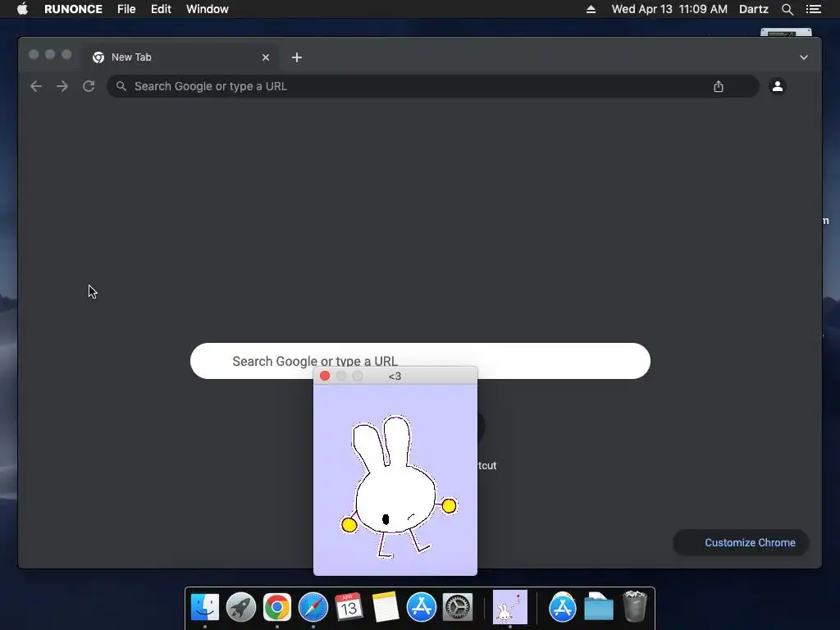The width and height of the screenshot is (840, 630).
Task: Open the Notification Center list icon
Action: click(x=814, y=9)
